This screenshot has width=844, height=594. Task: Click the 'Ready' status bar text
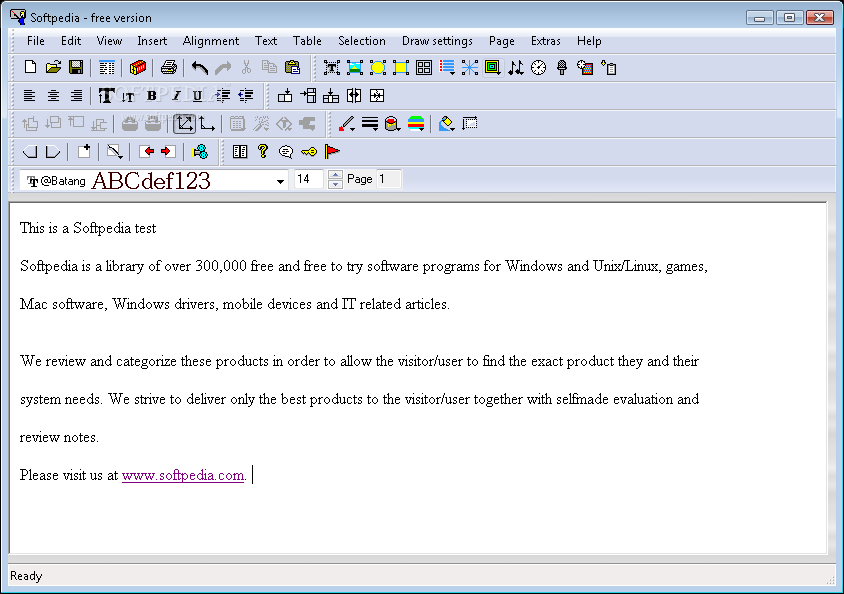point(26,576)
